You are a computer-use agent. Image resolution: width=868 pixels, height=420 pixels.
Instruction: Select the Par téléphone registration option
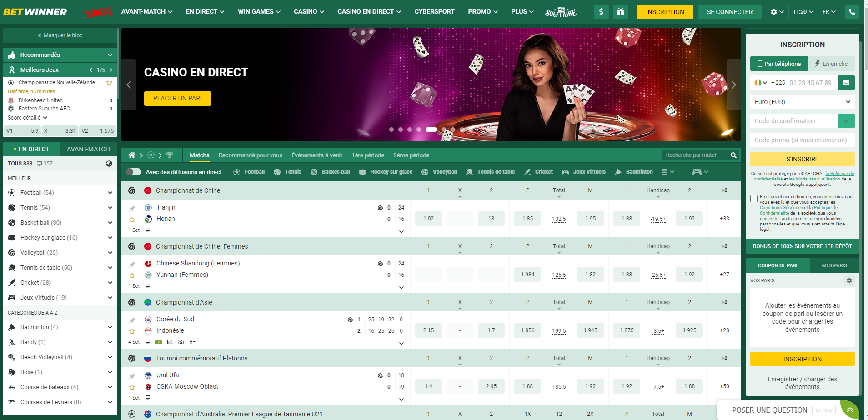click(x=779, y=64)
